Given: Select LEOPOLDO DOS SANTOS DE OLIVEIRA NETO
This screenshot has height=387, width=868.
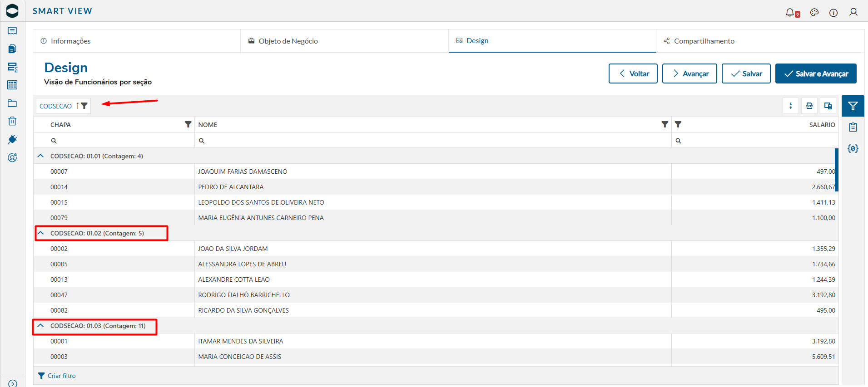Looking at the screenshot, I should (x=436, y=202).
